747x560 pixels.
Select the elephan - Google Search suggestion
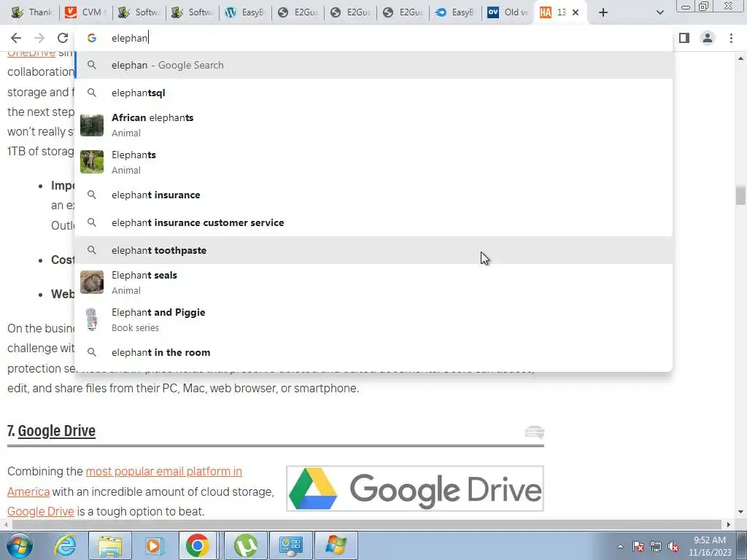(x=373, y=65)
